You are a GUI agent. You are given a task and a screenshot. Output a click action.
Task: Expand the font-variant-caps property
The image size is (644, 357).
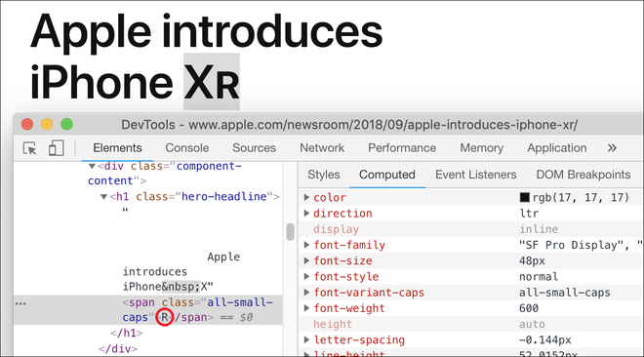[x=306, y=293]
